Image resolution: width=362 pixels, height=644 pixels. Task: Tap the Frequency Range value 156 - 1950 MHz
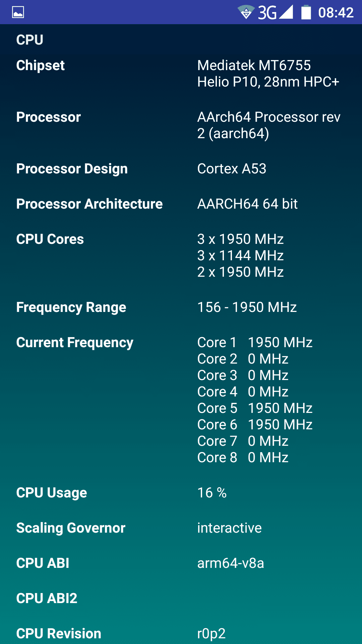(x=247, y=307)
